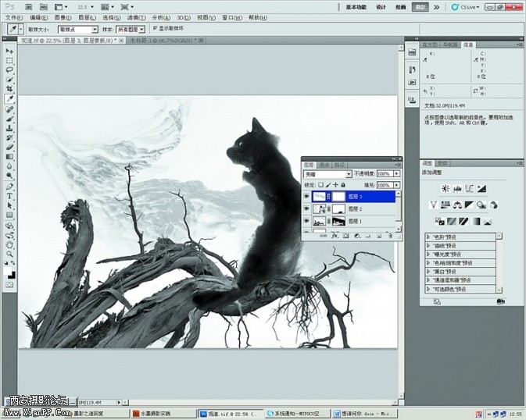
Task: Toggle lock position
Action: [x=335, y=185]
